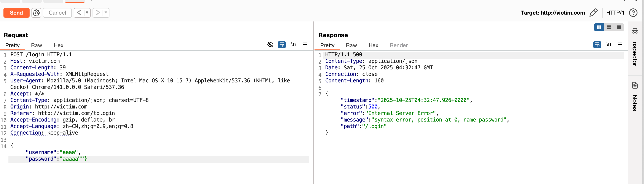Switch to Hex tab in Response
This screenshot has width=644, height=184.
(x=373, y=45)
